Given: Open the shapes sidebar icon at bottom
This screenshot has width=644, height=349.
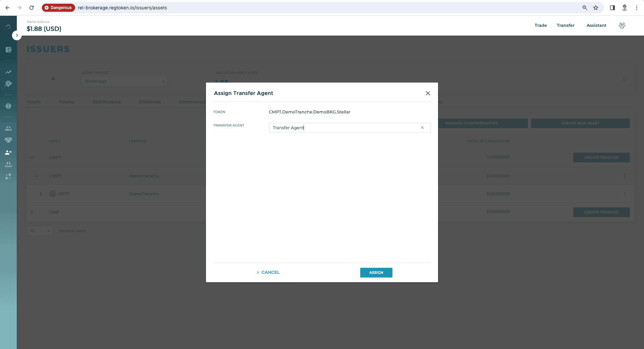Looking at the screenshot, I should click(x=8, y=176).
